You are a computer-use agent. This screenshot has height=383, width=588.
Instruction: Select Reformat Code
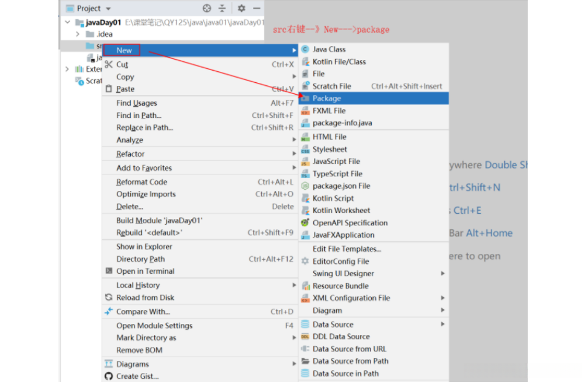(200, 182)
